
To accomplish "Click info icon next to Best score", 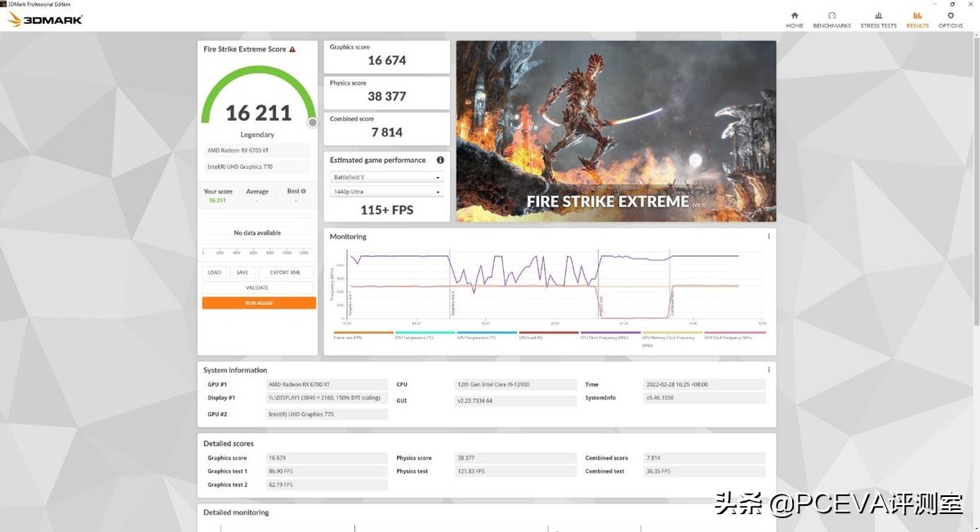I will (303, 192).
